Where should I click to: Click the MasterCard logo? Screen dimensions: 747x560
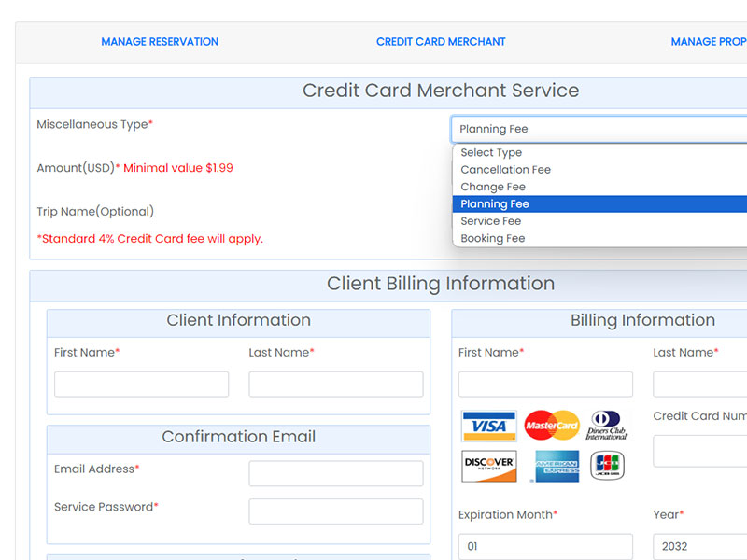pyautogui.click(x=552, y=426)
